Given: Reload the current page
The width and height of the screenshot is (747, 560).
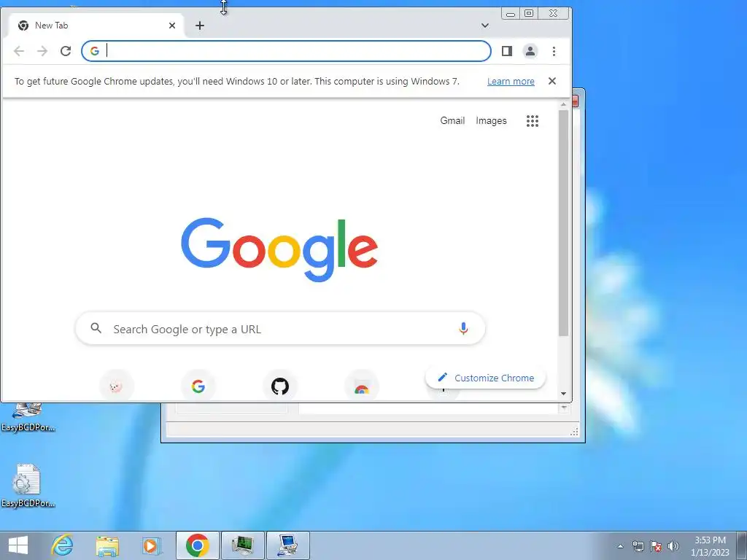Looking at the screenshot, I should coord(66,51).
